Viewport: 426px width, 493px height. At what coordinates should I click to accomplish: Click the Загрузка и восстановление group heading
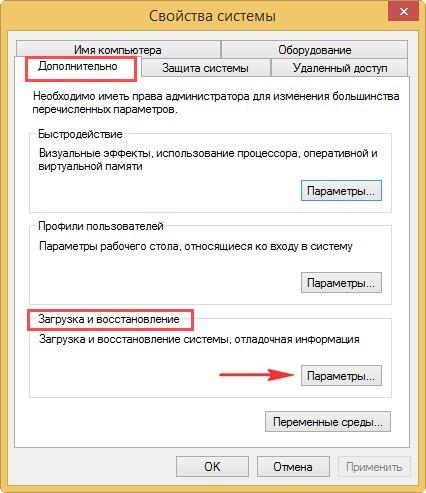tap(109, 319)
